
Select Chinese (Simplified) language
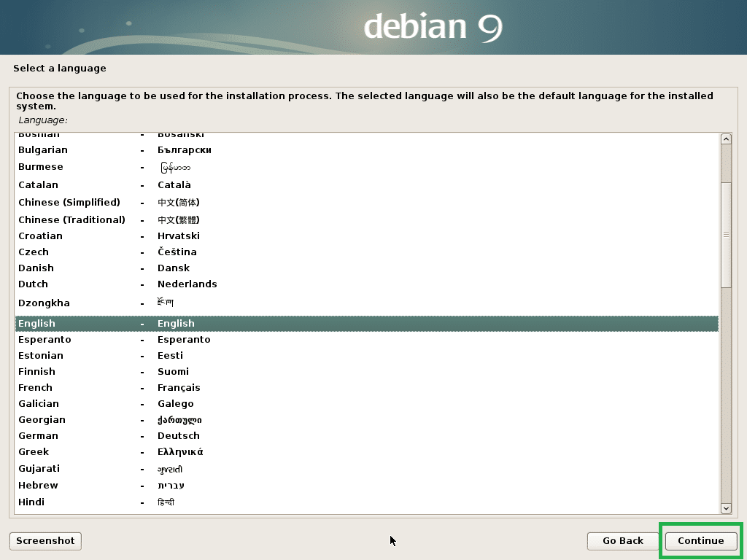[367, 203]
